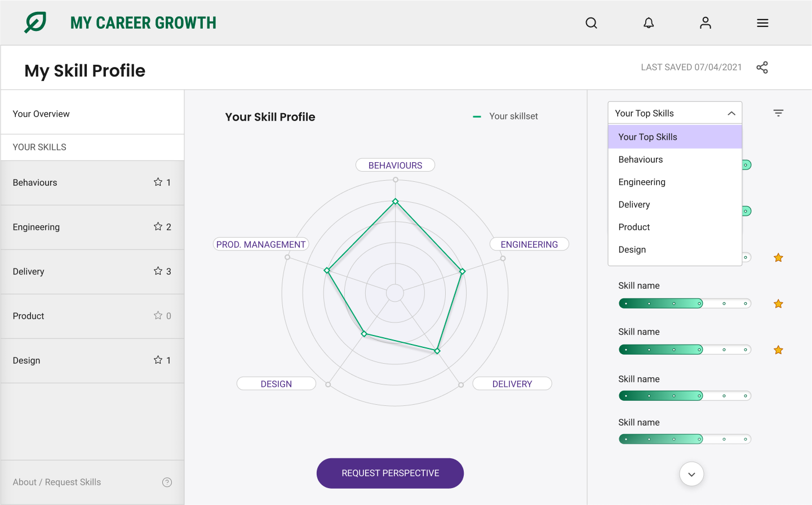Select Product in the skills sidebar

point(92,316)
